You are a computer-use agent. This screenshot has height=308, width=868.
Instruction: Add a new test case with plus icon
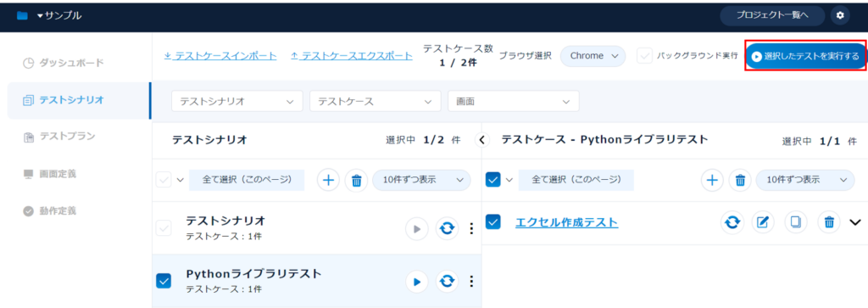[712, 180]
